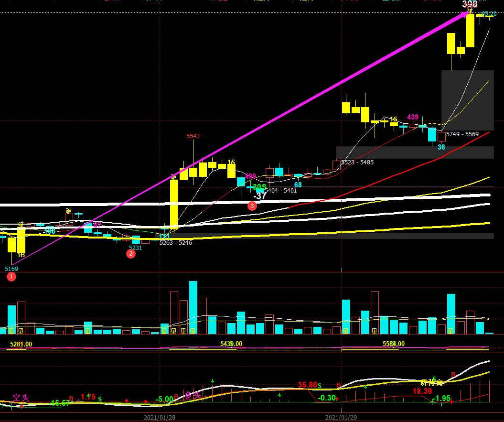Select the 5543 high price label
Screen dimensions: 504x422
point(193,136)
